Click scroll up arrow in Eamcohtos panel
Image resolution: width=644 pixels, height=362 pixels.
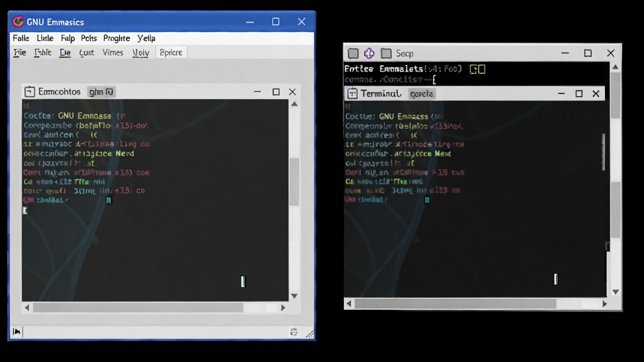coord(294,104)
